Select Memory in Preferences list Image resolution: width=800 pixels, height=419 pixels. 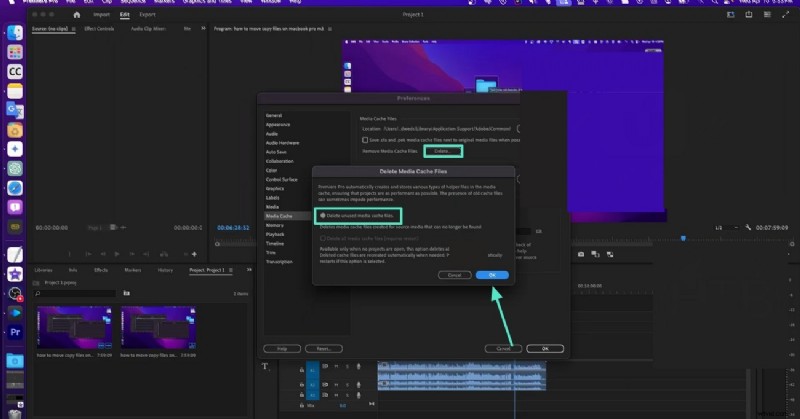tap(274, 226)
